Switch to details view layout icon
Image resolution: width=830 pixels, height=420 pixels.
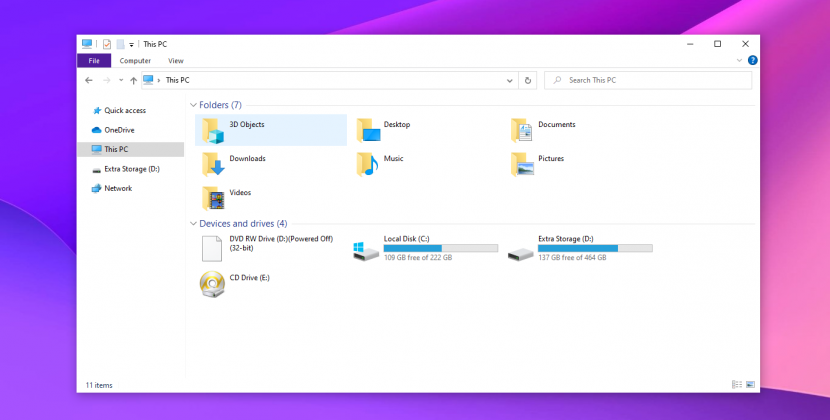[x=737, y=385]
